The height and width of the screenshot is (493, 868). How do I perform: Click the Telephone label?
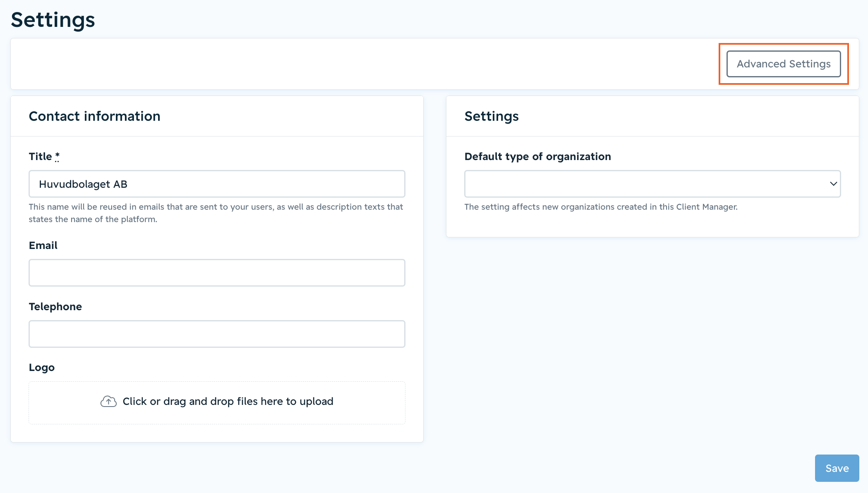[55, 306]
